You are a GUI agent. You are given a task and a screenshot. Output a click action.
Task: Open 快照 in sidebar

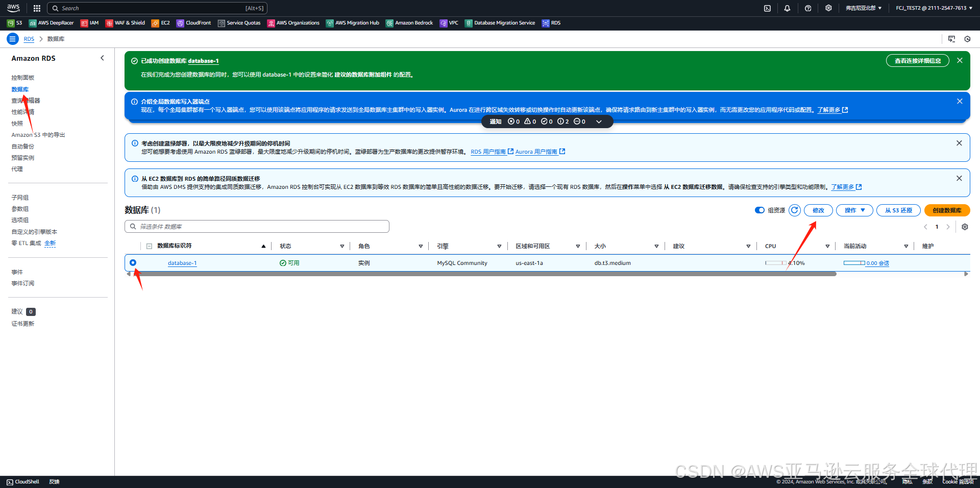[x=17, y=124]
